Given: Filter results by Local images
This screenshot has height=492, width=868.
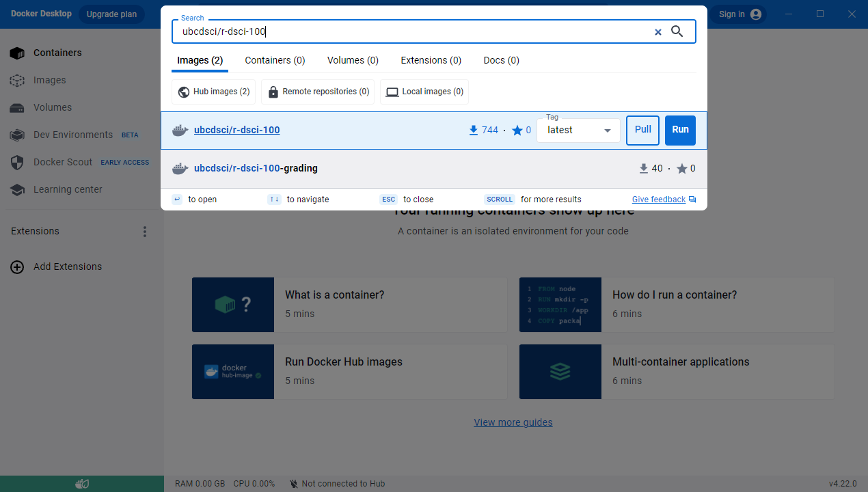Looking at the screenshot, I should pyautogui.click(x=424, y=92).
